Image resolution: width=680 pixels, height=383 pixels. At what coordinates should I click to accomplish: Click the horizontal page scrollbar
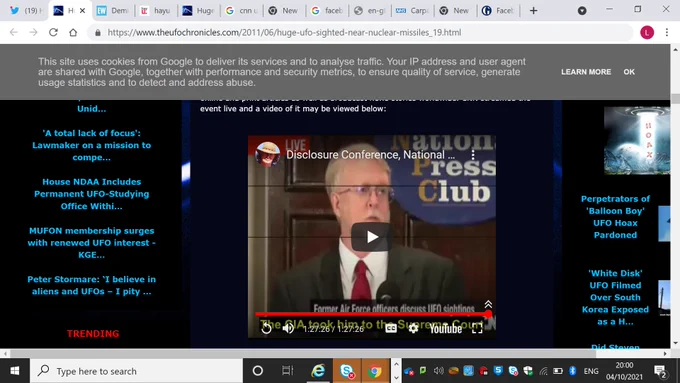coord(303,354)
